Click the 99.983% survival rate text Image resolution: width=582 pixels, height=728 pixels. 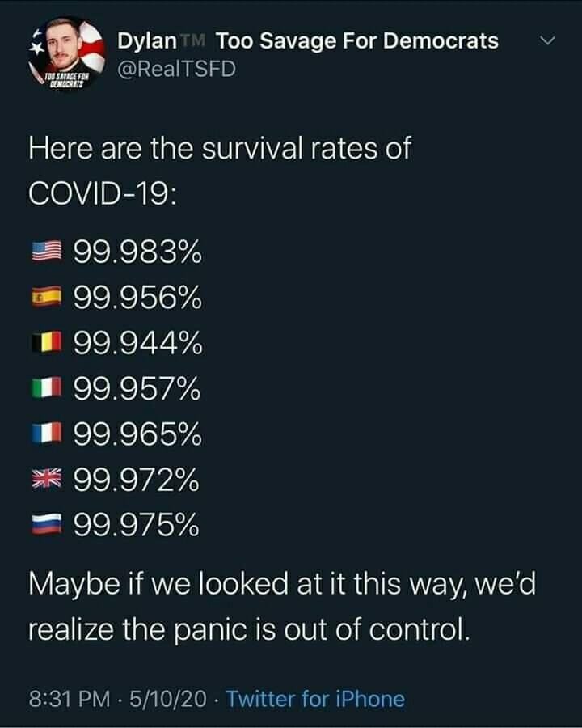click(137, 252)
